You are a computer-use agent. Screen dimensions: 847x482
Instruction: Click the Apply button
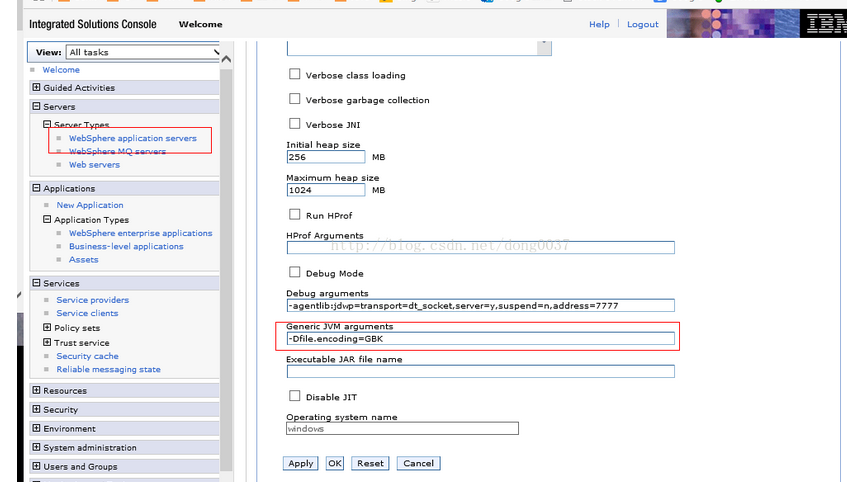click(x=301, y=464)
